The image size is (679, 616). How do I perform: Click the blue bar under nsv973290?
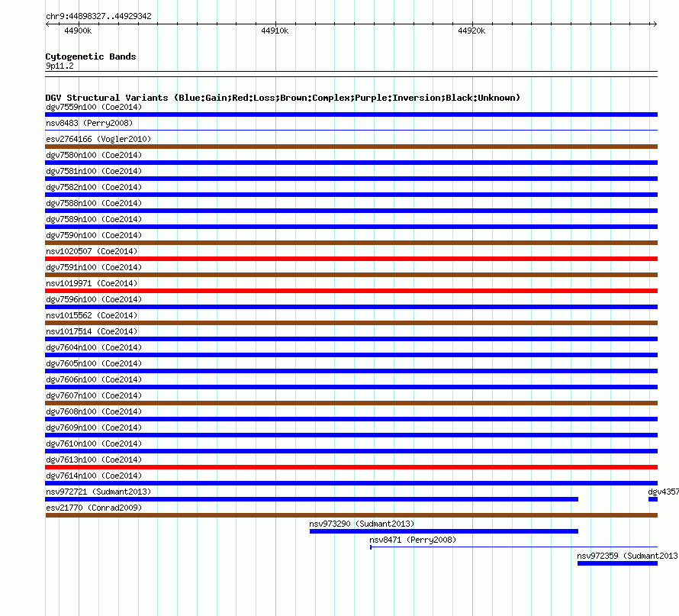coord(444,531)
